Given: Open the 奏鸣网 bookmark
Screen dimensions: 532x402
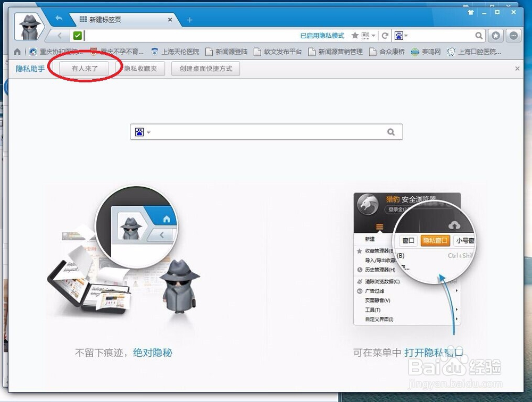Looking at the screenshot, I should click(426, 52).
